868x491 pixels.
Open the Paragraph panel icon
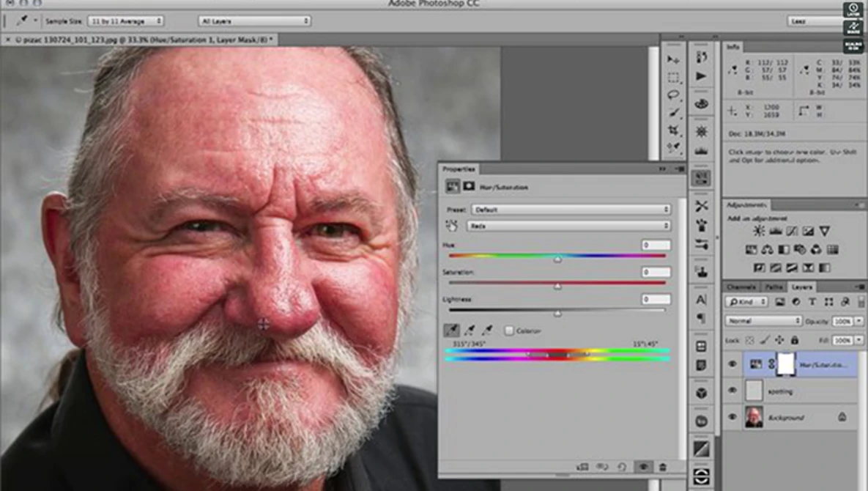(702, 318)
